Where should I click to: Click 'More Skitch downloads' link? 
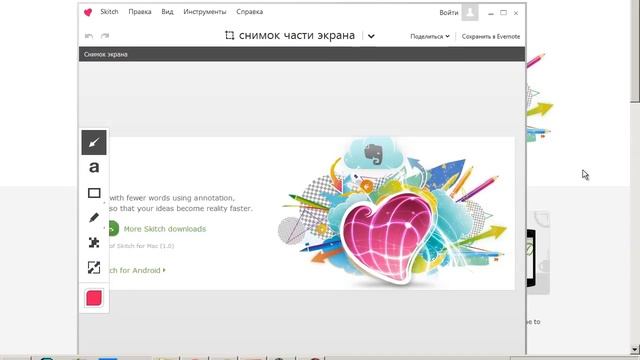(x=165, y=229)
